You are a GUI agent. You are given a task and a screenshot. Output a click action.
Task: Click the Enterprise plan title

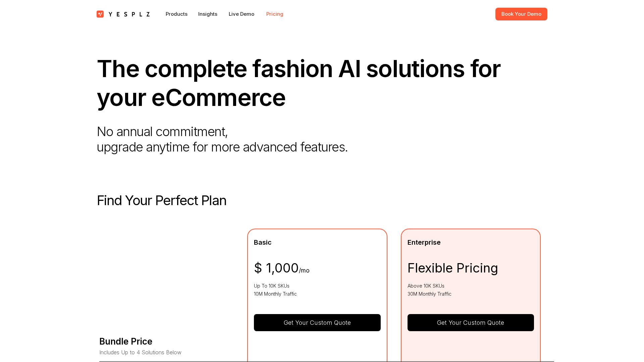click(x=424, y=242)
